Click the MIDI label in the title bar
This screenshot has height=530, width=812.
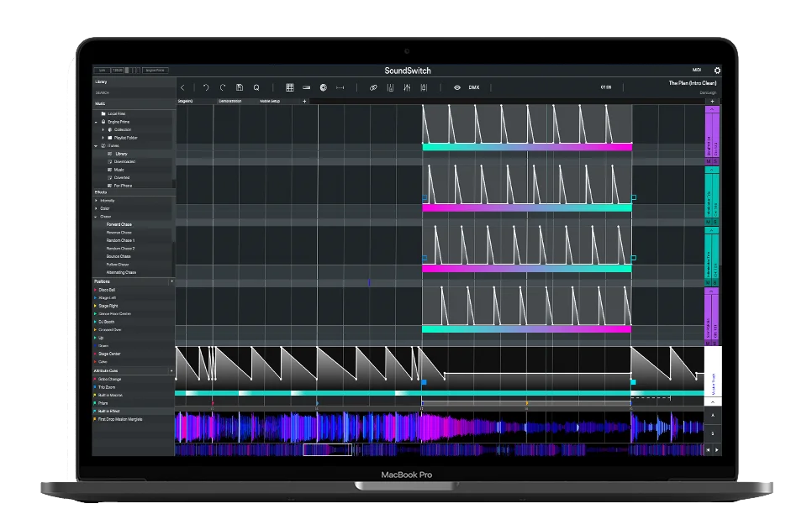coord(697,70)
